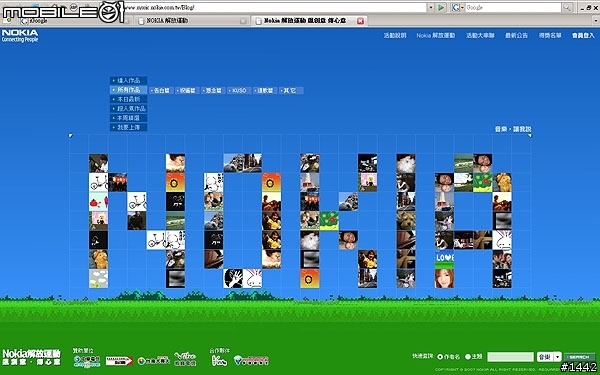The image size is (600, 375).
Task: Click the NOKIA Connecting People logo
Action: pyautogui.click(x=20, y=36)
